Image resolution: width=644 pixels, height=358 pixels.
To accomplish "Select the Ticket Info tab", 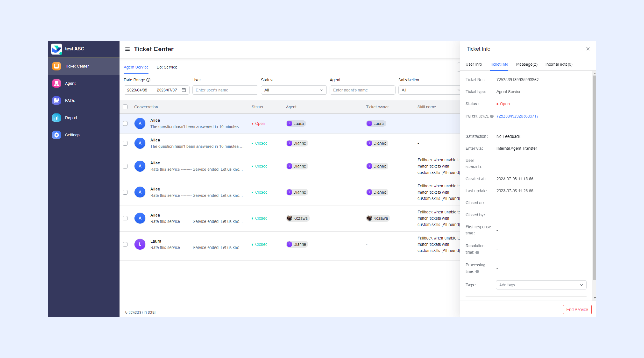I will [499, 64].
